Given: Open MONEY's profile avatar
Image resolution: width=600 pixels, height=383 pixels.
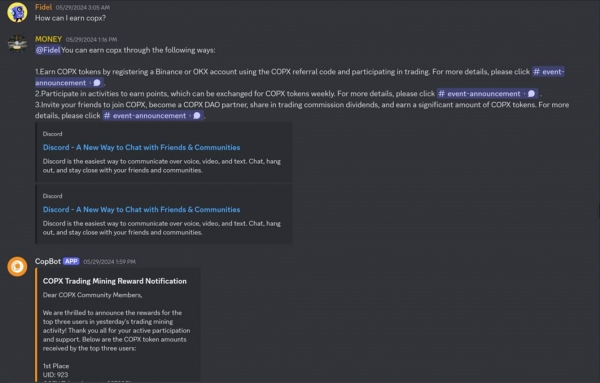Looking at the screenshot, I should tap(17, 44).
